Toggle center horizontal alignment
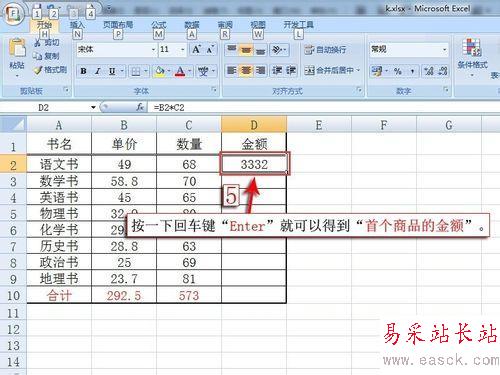 pyautogui.click(x=246, y=71)
